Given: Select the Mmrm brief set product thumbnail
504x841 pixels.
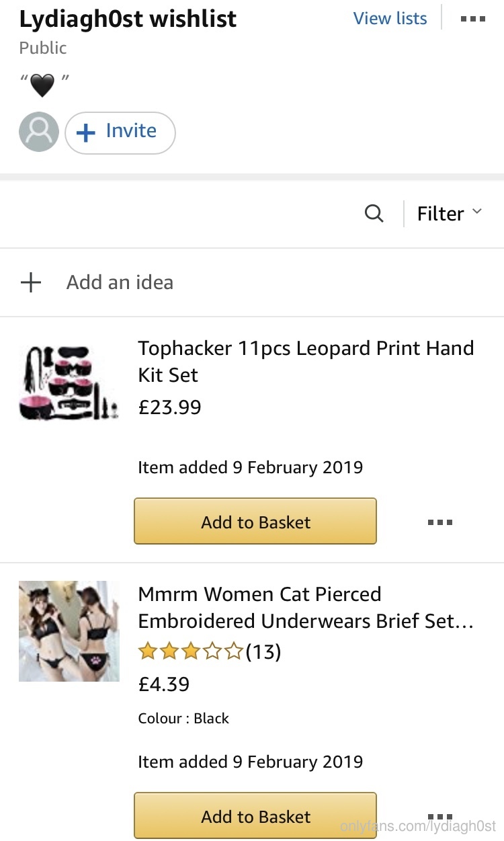Looking at the screenshot, I should [x=69, y=631].
